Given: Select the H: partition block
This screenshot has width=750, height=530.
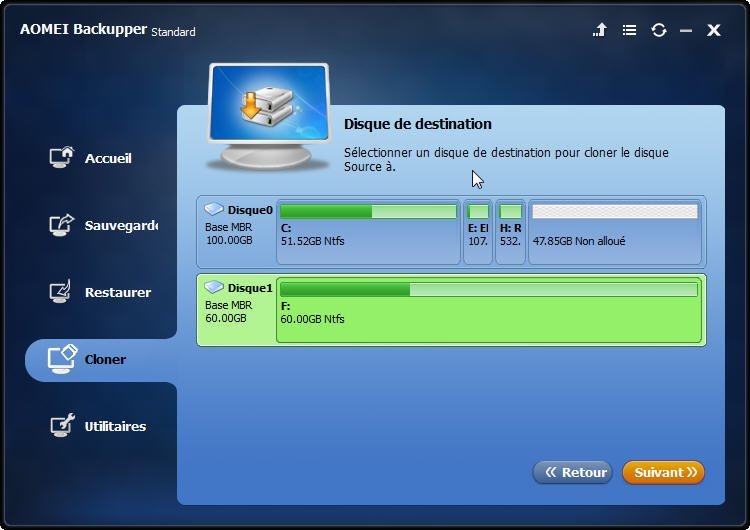Looking at the screenshot, I should (510, 232).
